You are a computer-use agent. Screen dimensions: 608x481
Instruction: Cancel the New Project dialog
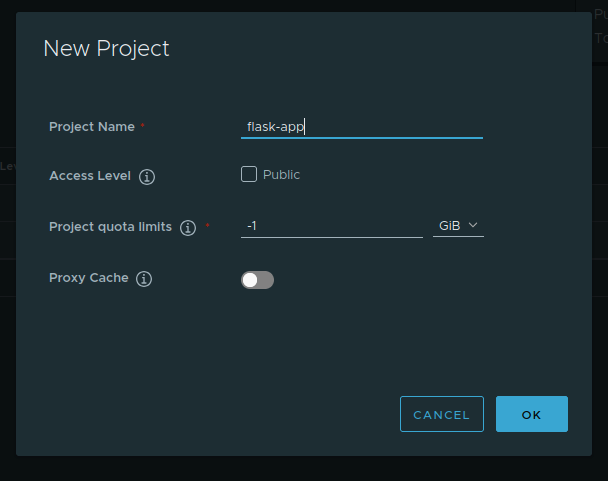pos(441,414)
